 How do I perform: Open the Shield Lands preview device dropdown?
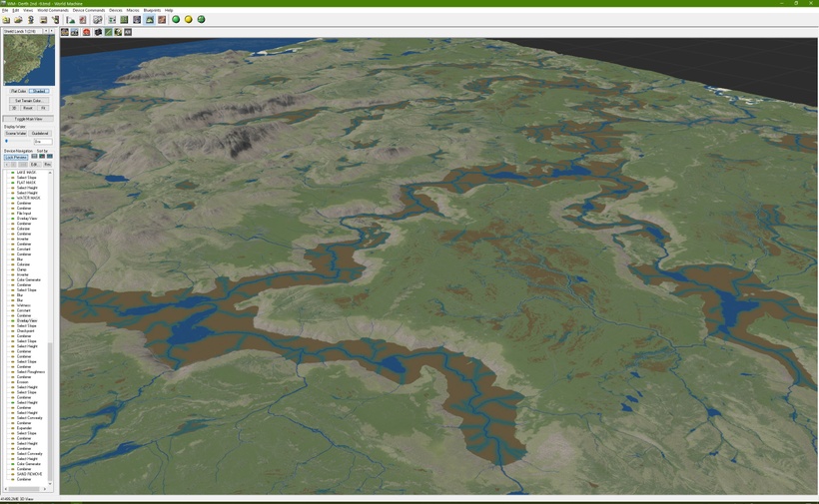pos(46,32)
